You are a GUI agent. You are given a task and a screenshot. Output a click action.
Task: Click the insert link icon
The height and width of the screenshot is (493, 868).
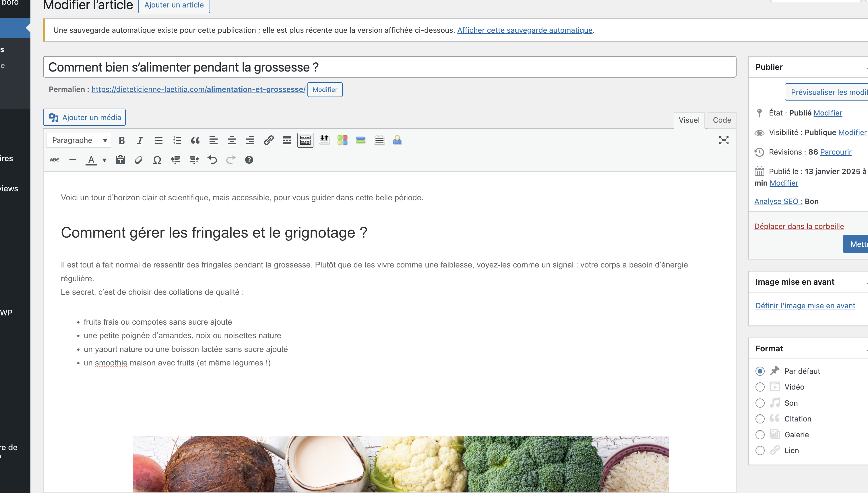pyautogui.click(x=269, y=140)
